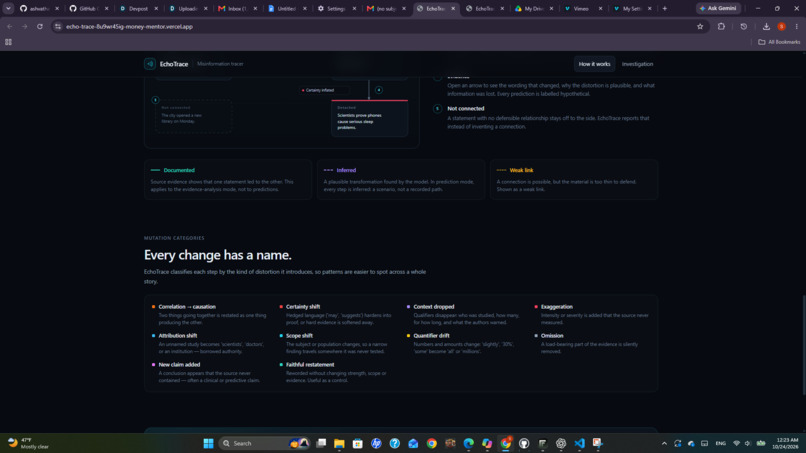
Task: Open the new tab plus button
Action: pos(665,8)
